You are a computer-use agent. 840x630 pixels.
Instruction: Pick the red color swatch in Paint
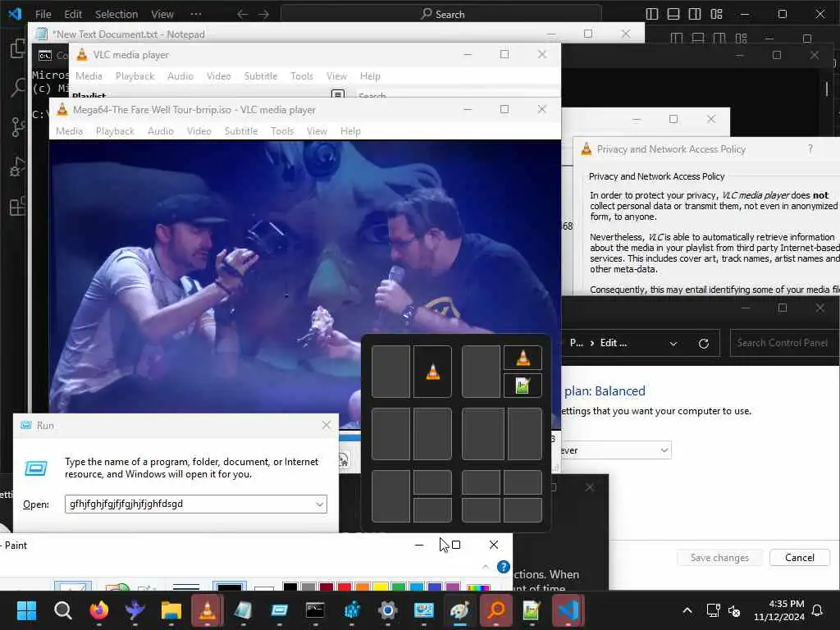[345, 587]
